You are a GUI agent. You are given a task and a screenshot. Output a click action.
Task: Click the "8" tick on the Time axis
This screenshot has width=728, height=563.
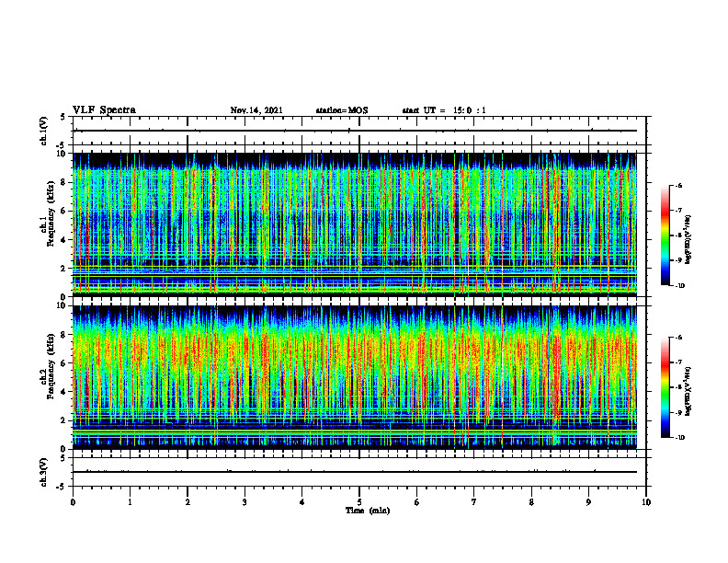coord(531,502)
